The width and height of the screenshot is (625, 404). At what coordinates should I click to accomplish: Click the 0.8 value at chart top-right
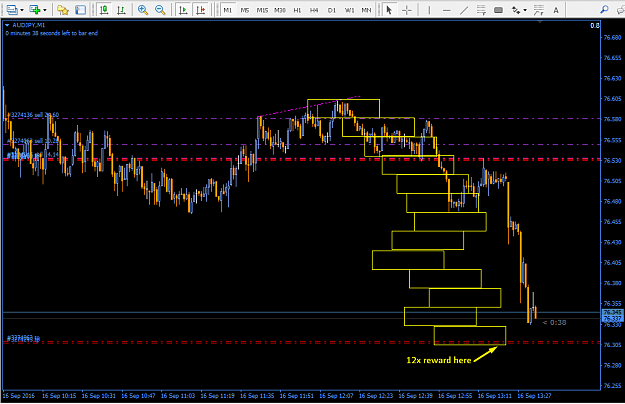(x=595, y=25)
